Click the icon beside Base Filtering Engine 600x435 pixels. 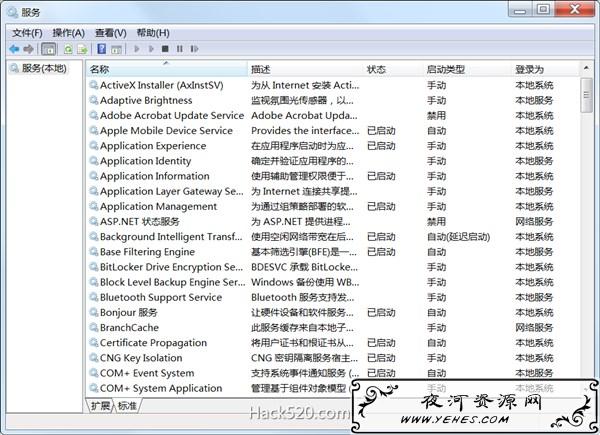[x=93, y=252]
